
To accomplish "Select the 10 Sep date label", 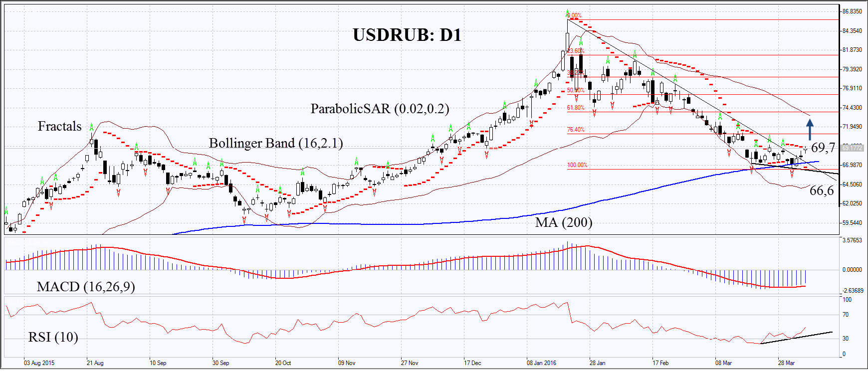I will point(158,363).
